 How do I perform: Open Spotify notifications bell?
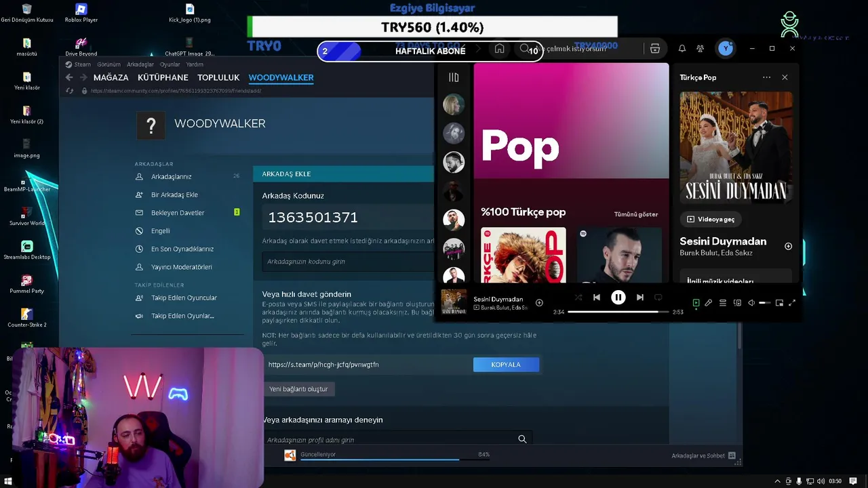click(x=682, y=49)
